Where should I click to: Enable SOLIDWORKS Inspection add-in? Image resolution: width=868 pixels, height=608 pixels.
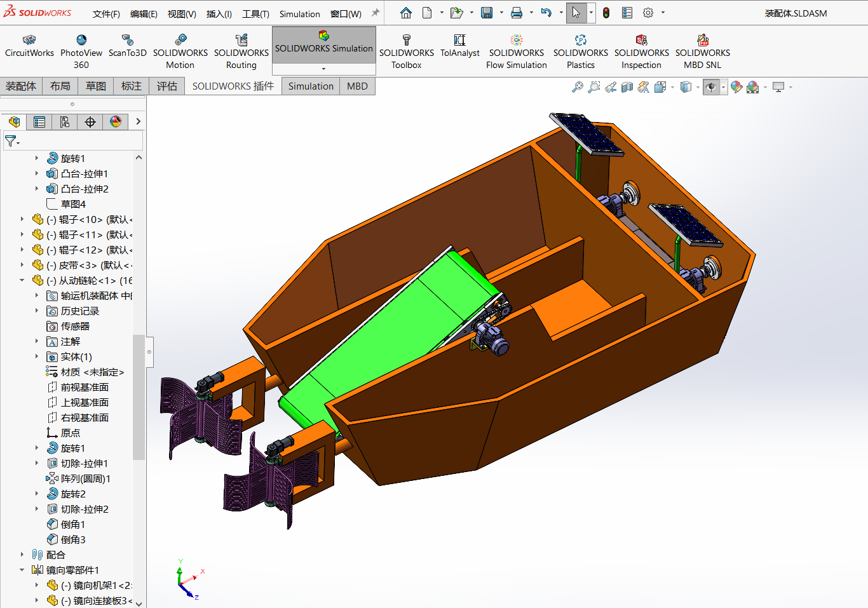pyautogui.click(x=642, y=52)
